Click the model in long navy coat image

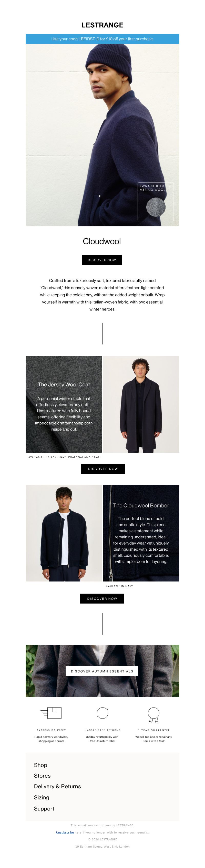(141, 404)
